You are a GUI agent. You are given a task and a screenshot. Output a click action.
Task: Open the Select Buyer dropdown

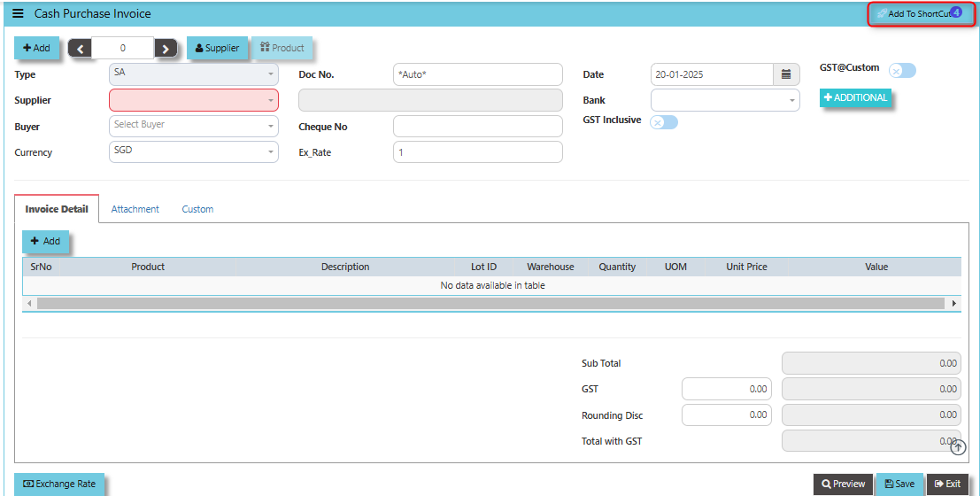194,126
